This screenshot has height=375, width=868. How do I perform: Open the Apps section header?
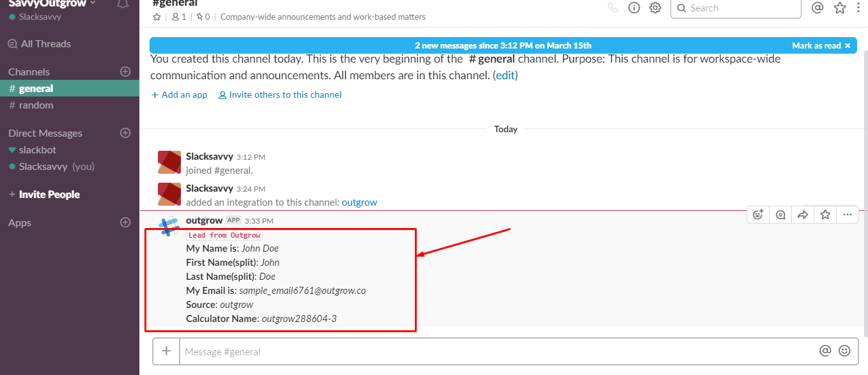click(20, 223)
